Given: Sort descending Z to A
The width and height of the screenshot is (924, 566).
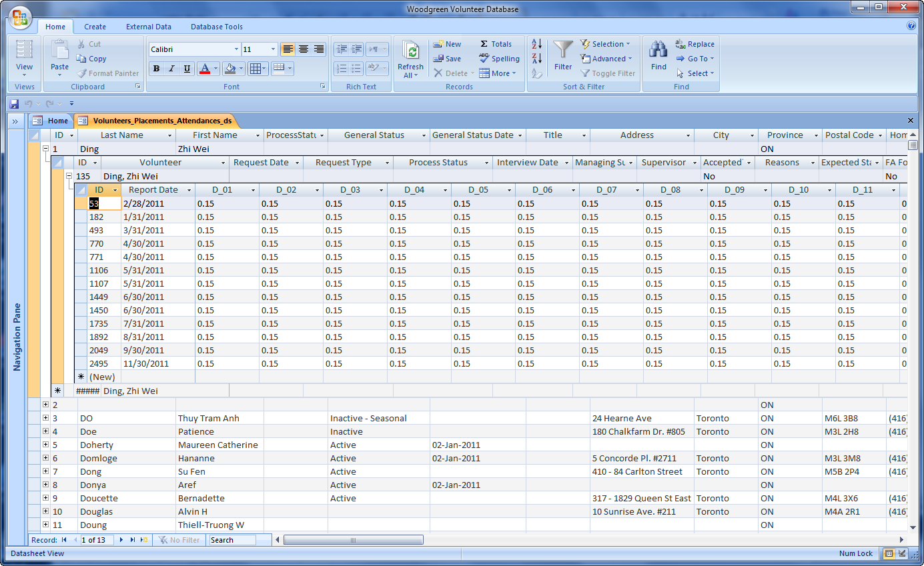Looking at the screenshot, I should coord(536,59).
